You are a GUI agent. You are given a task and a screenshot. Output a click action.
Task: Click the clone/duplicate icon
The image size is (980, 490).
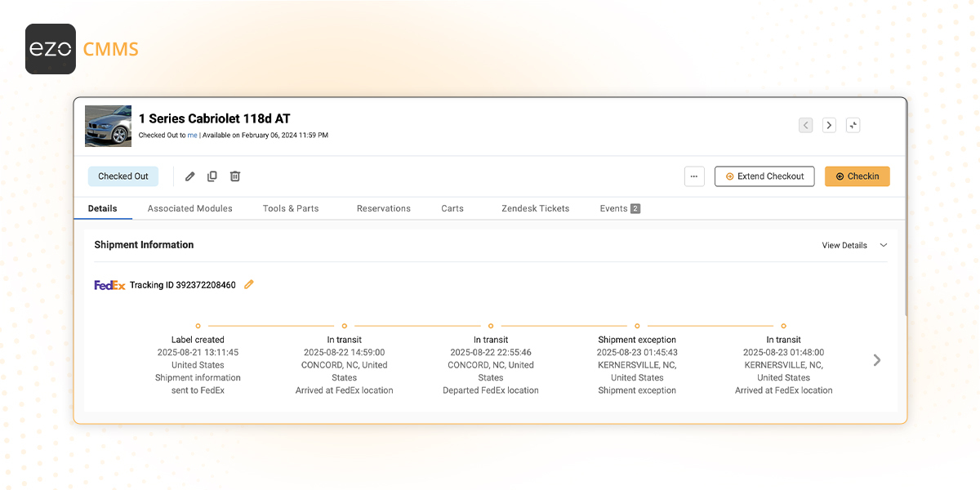(212, 176)
